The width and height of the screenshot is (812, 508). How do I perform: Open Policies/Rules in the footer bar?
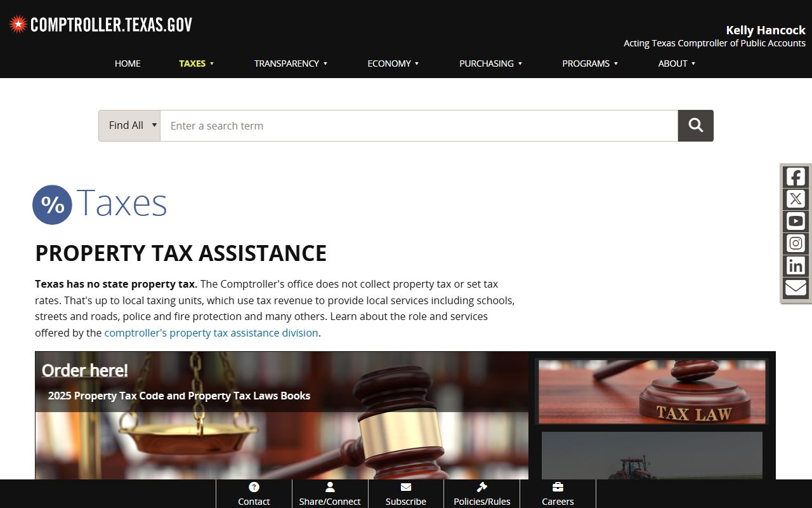click(x=482, y=494)
